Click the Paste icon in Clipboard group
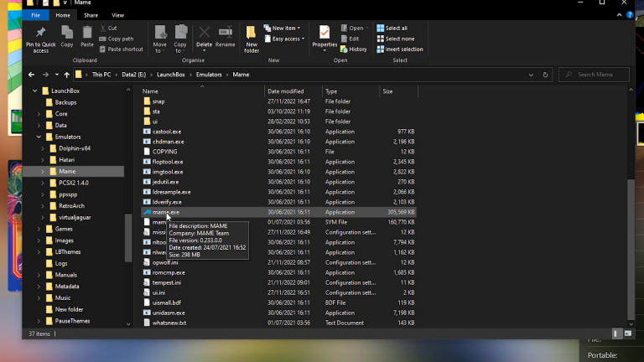644x362 pixels. [87, 34]
